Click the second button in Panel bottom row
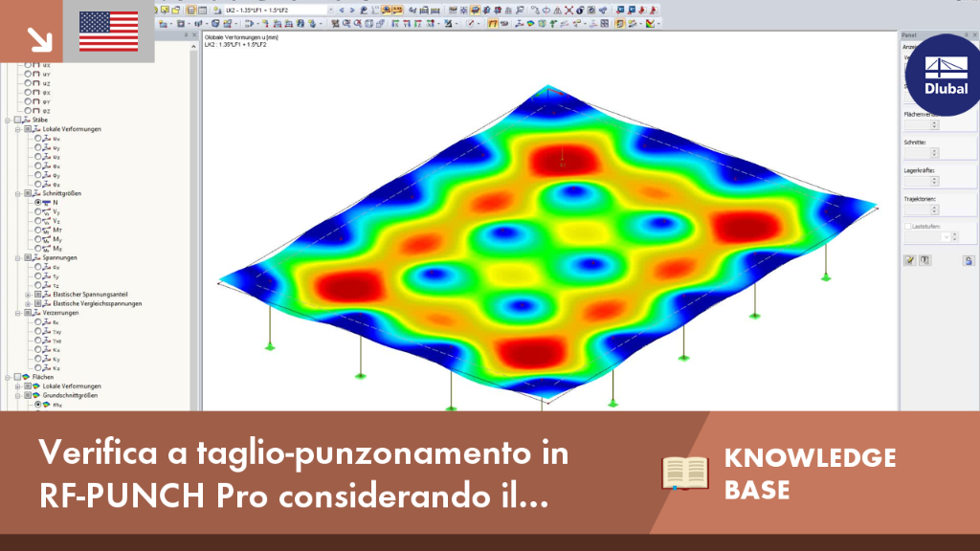Screen dimensions: 980x551 pyautogui.click(x=925, y=260)
